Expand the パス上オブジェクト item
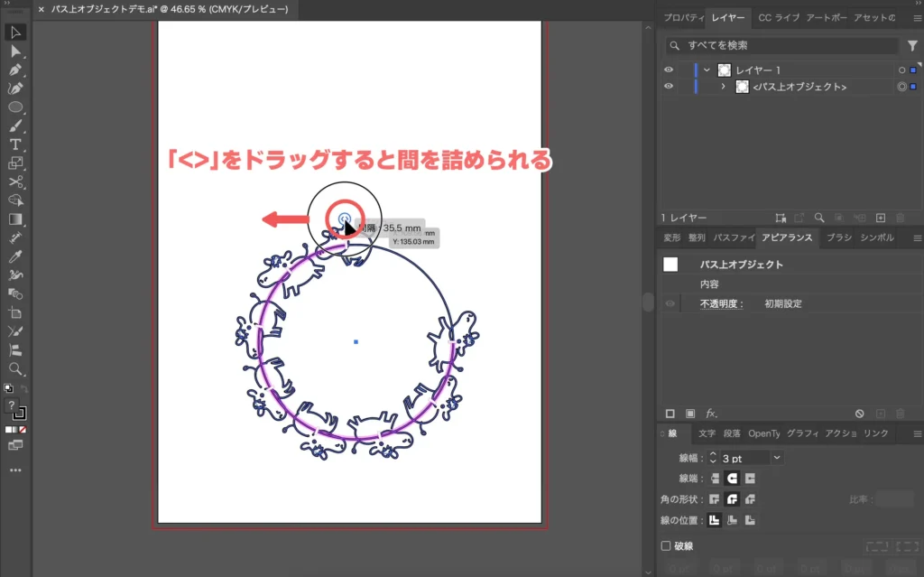The width and height of the screenshot is (924, 577). pos(722,87)
